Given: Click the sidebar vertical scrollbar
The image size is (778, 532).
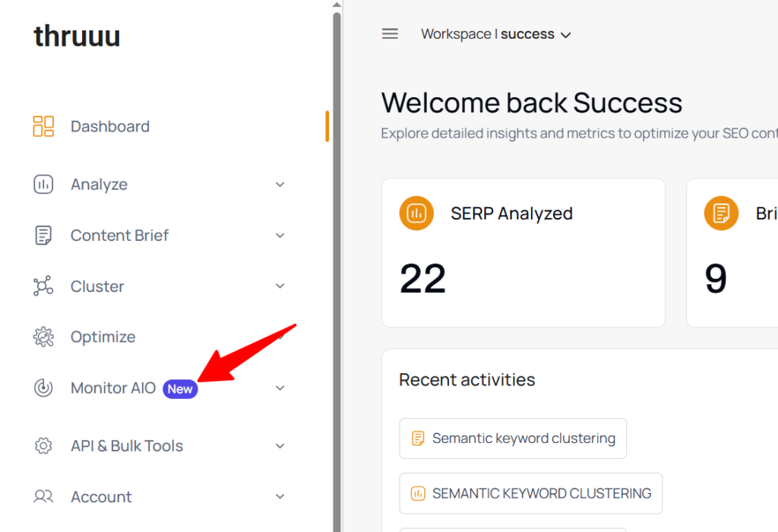Looking at the screenshot, I should click(x=337, y=266).
